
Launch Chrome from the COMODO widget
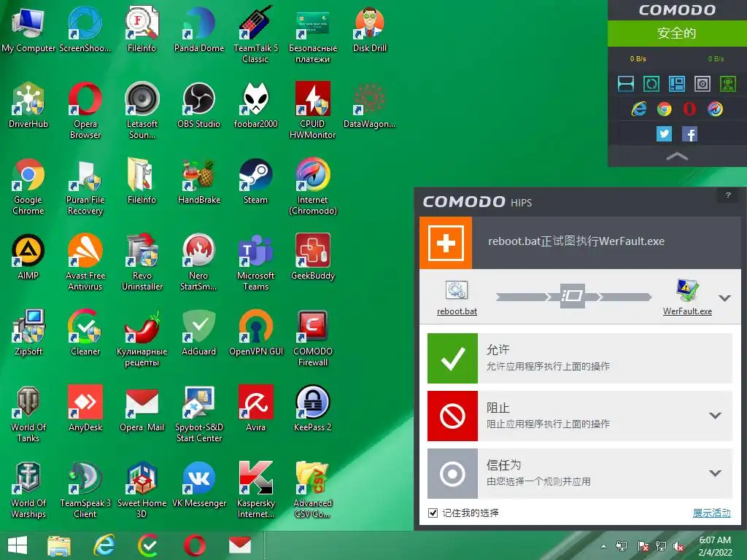coord(664,109)
